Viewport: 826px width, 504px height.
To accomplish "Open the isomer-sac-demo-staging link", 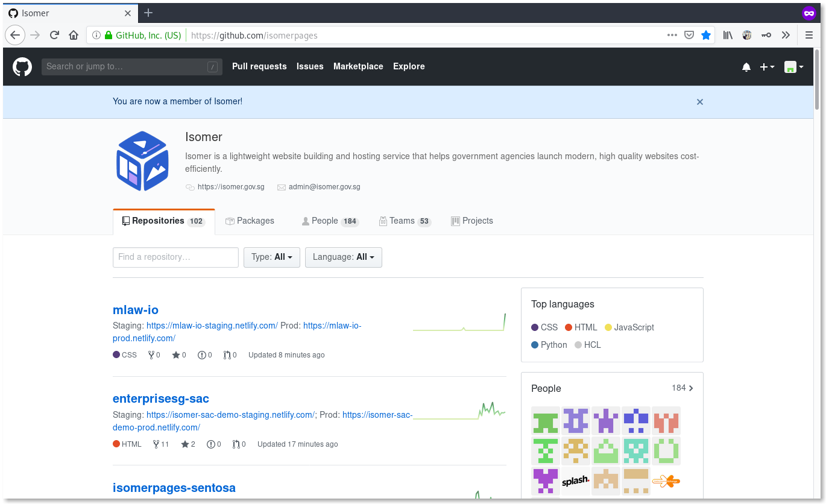I will (232, 415).
